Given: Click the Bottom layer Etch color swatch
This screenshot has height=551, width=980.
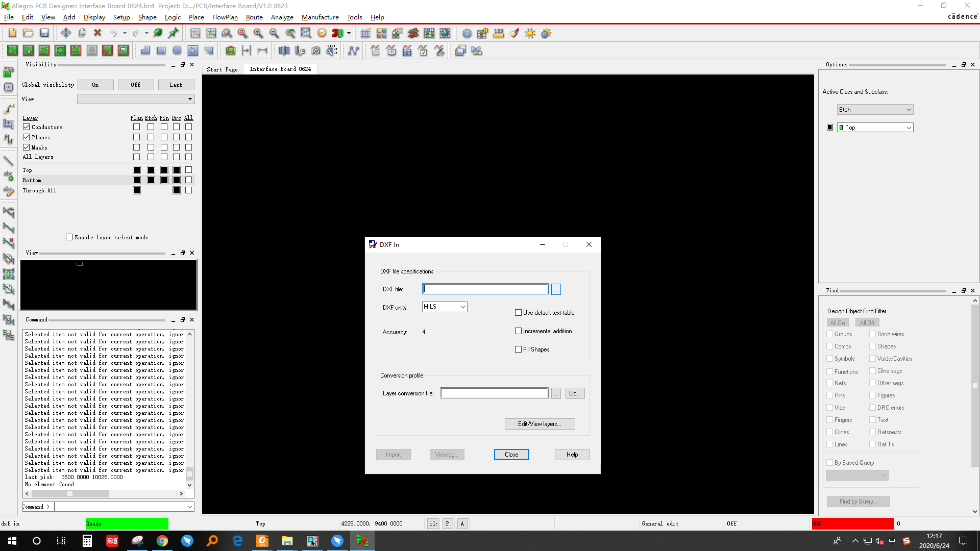Looking at the screenshot, I should click(151, 180).
